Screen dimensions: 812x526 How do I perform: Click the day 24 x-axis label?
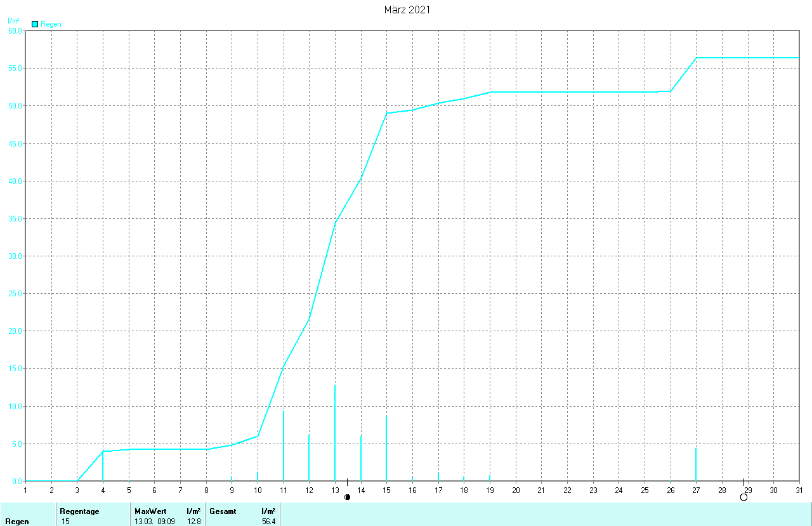tap(619, 490)
